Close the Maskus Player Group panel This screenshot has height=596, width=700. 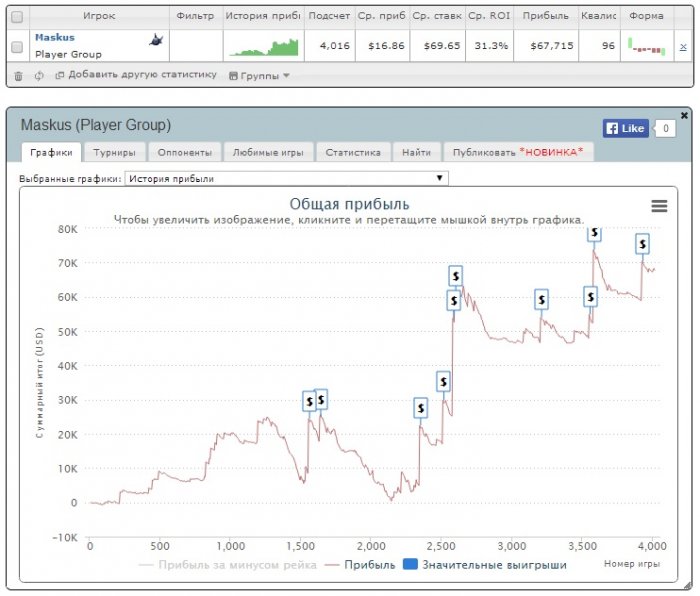684,115
